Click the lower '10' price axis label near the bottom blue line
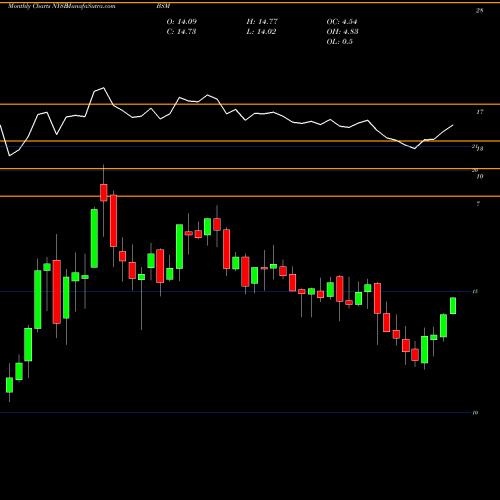Screen dimensions: 500x500 475,413
